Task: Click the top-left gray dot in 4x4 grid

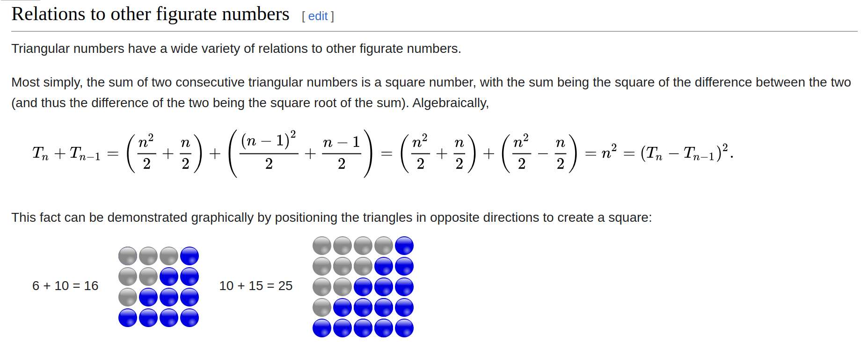Action: (x=128, y=256)
